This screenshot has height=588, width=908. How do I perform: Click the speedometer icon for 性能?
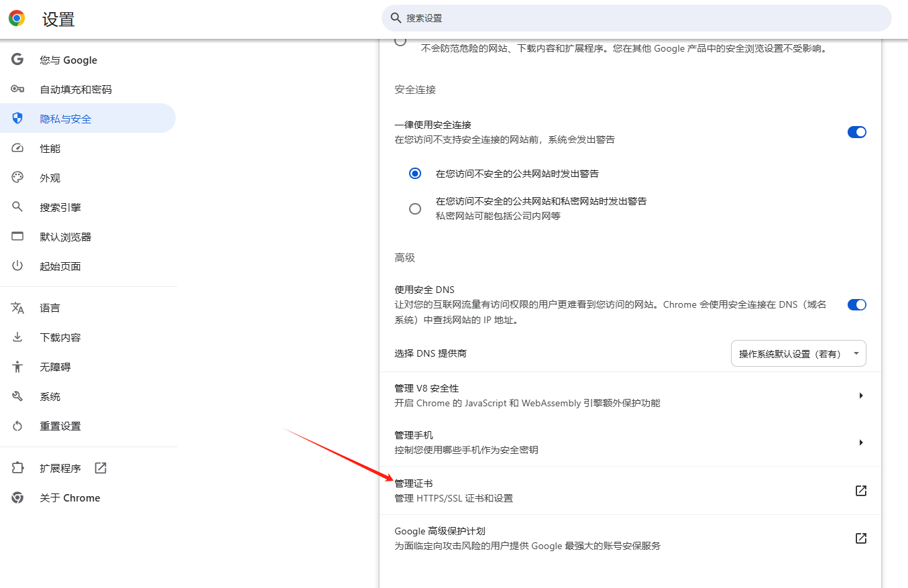(x=17, y=148)
